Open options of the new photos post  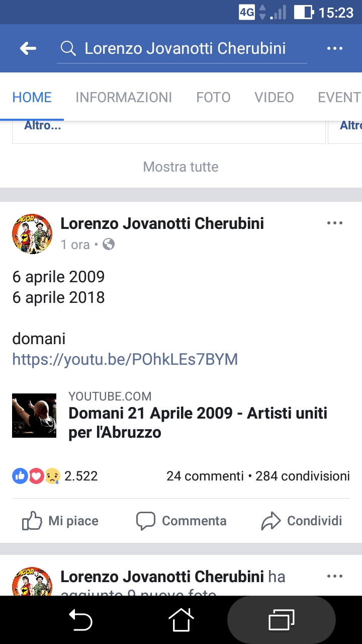[334, 576]
